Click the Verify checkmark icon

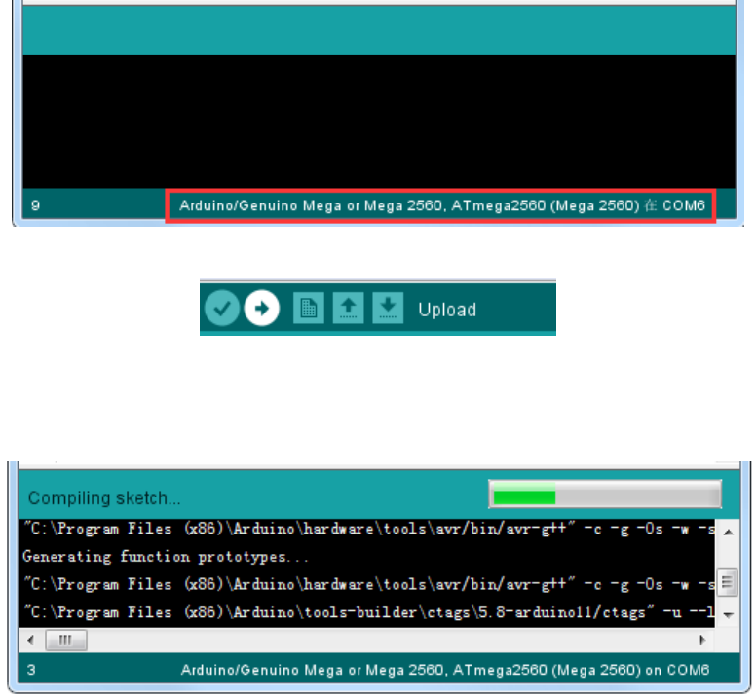[222, 309]
